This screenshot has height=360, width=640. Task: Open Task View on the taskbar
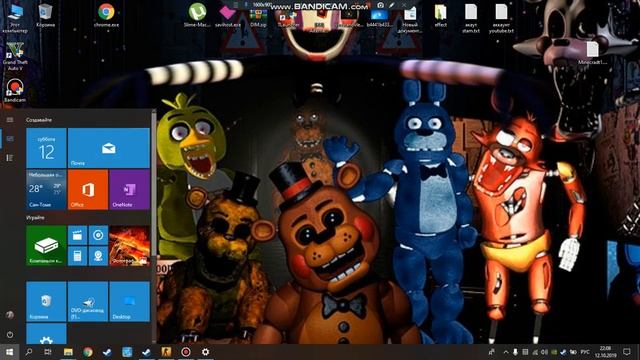(48, 352)
